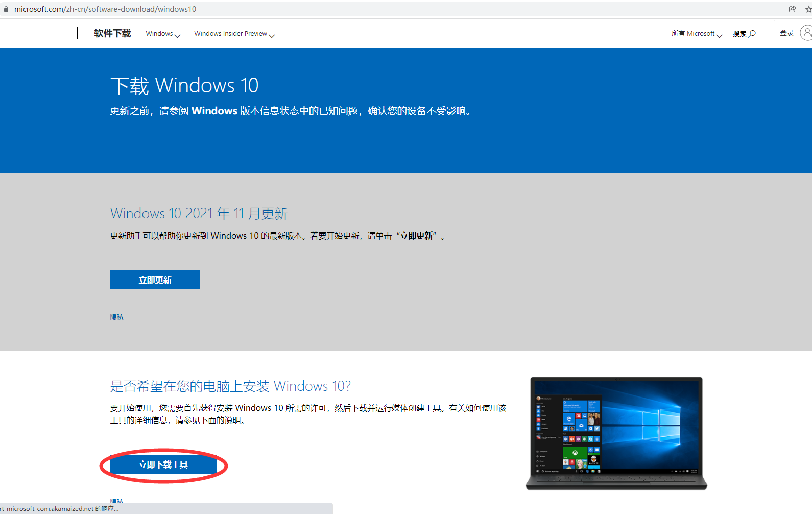
Task: Bookmark page with the star icon
Action: click(x=808, y=9)
